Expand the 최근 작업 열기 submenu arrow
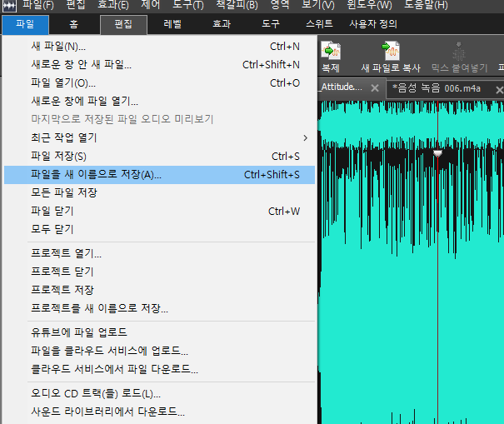Screen dimensions: 504x424 [x=305, y=138]
